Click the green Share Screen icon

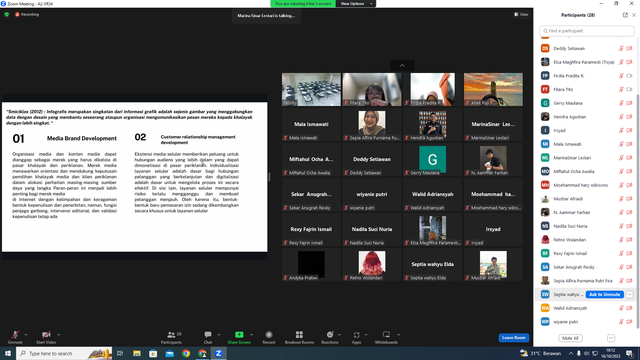(239, 335)
